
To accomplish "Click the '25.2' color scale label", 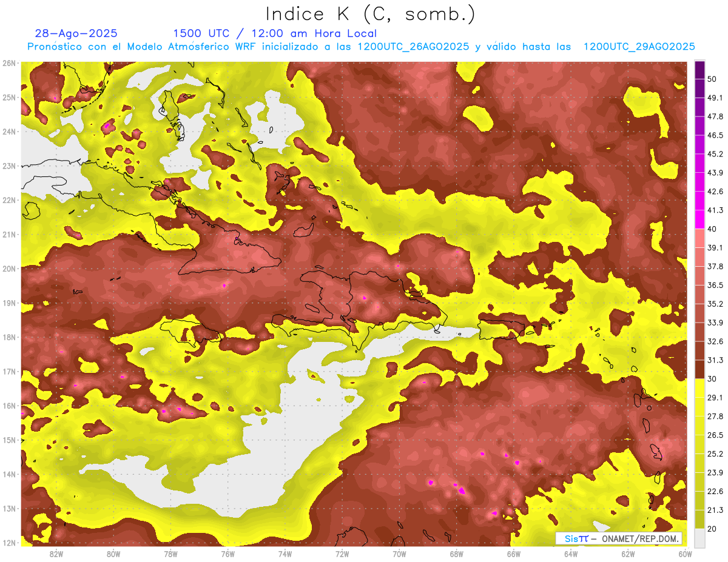I will [715, 454].
